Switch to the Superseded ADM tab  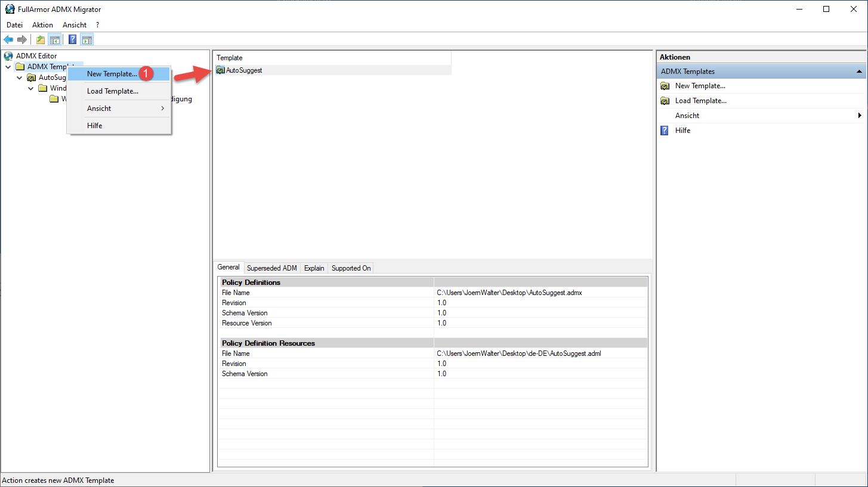pyautogui.click(x=271, y=268)
